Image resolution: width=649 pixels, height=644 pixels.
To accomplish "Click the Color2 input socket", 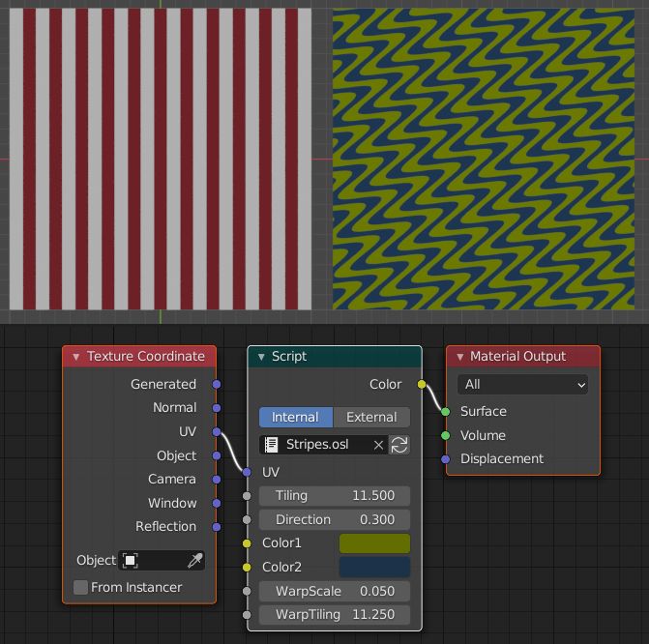I will click(x=247, y=567).
